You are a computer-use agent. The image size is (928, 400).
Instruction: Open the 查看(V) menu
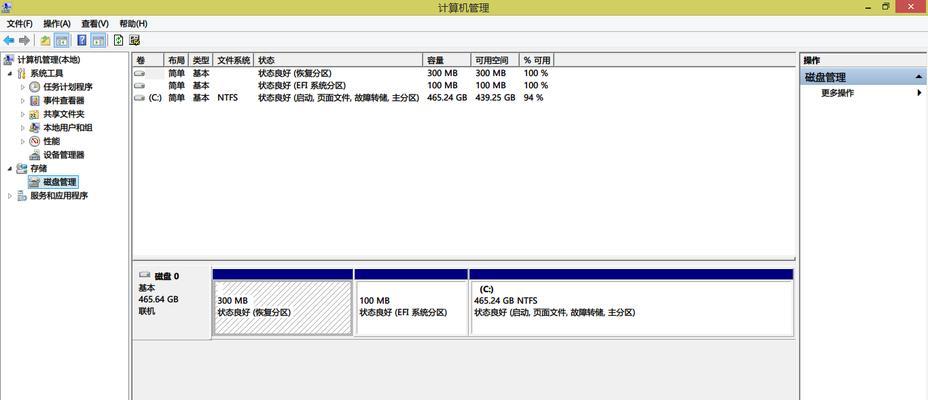95,24
